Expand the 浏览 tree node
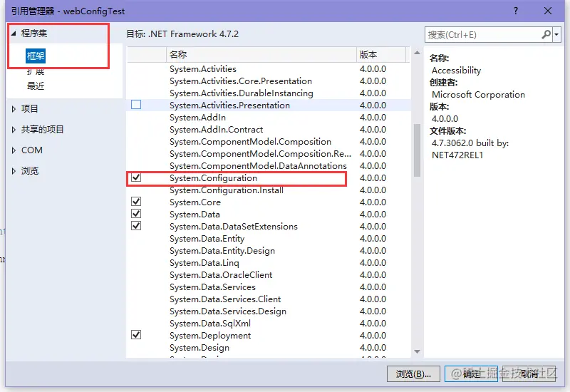 click(14, 171)
